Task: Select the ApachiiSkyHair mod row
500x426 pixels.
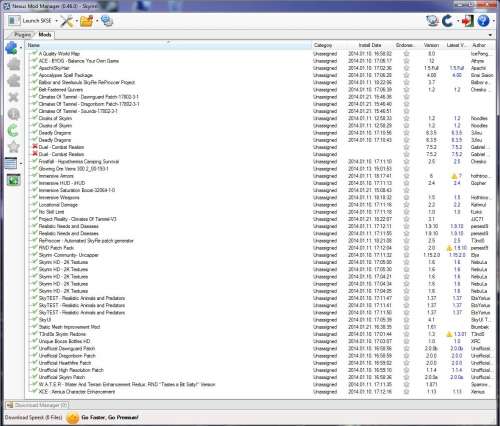Action: pyautogui.click(x=260, y=68)
